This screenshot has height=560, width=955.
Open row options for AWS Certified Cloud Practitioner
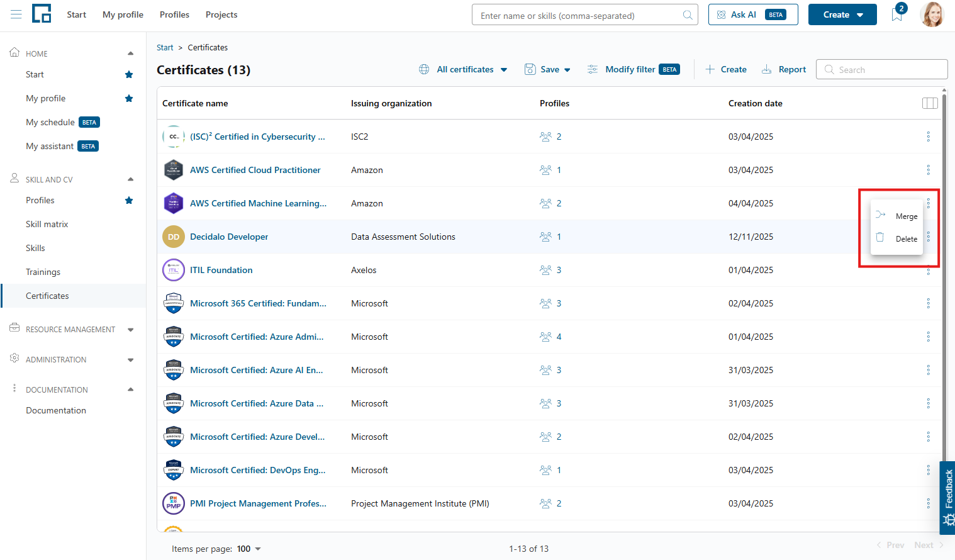pos(928,170)
